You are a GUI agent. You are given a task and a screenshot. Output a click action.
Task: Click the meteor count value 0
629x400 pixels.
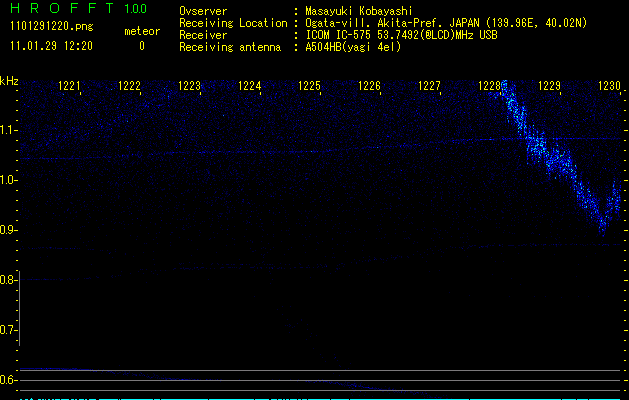(142, 46)
